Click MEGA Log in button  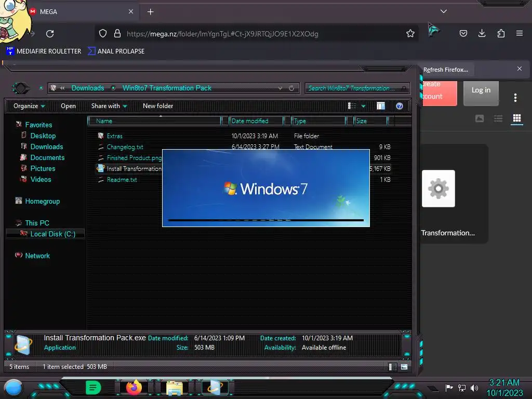point(481,90)
